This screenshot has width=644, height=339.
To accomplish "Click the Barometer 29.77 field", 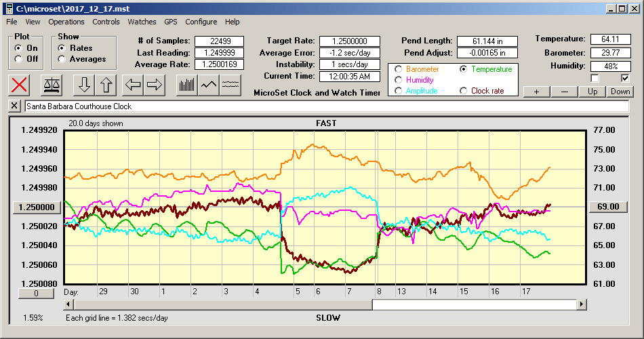I will click(610, 53).
